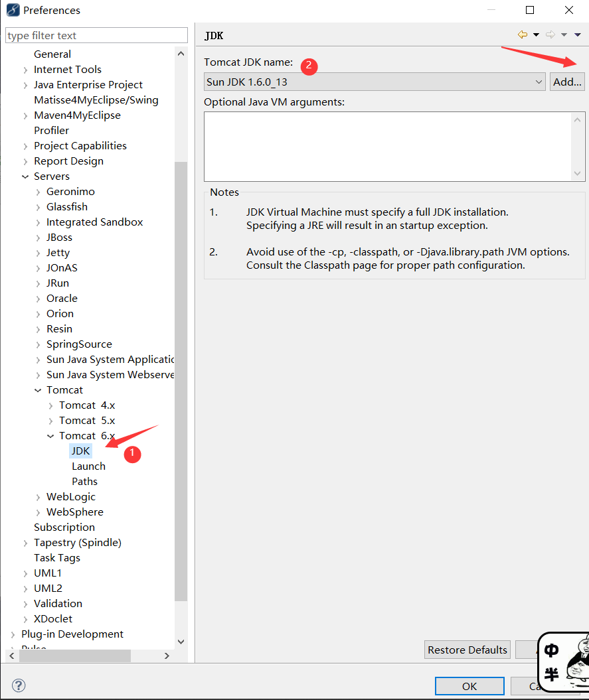This screenshot has height=700, width=589.
Task: Click the Preferences window app icon
Action: coord(13,10)
